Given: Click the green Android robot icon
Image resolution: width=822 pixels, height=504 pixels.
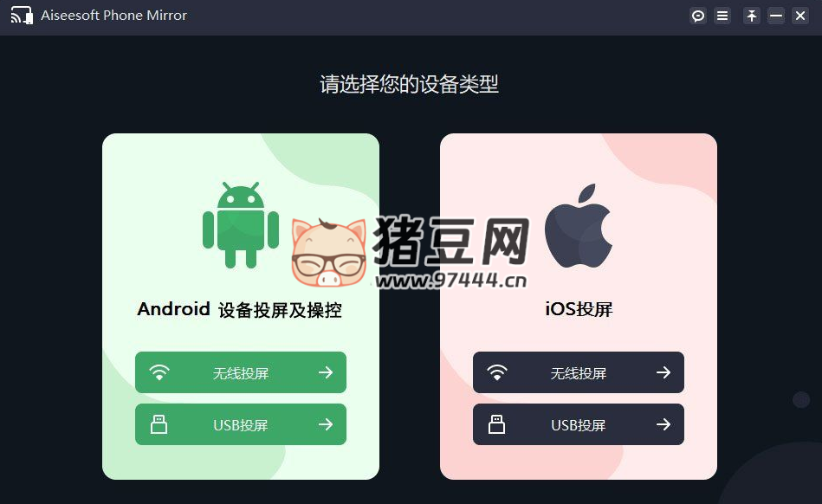Looking at the screenshot, I should pyautogui.click(x=241, y=225).
